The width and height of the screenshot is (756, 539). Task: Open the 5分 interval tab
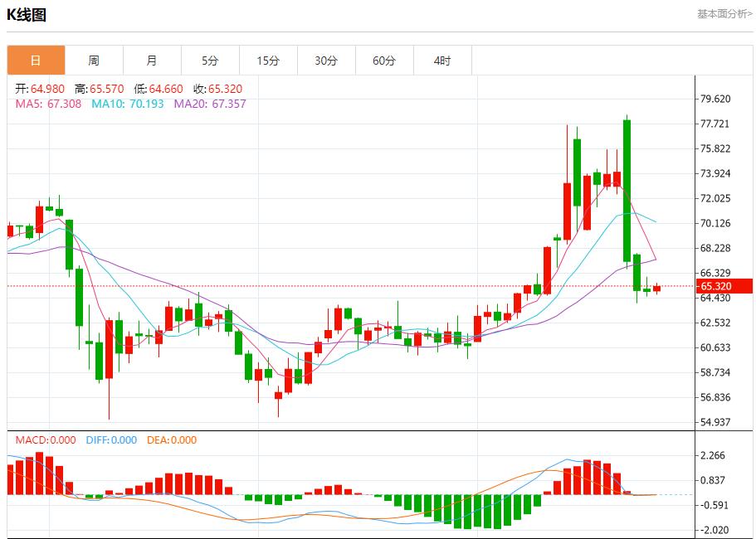pos(210,61)
